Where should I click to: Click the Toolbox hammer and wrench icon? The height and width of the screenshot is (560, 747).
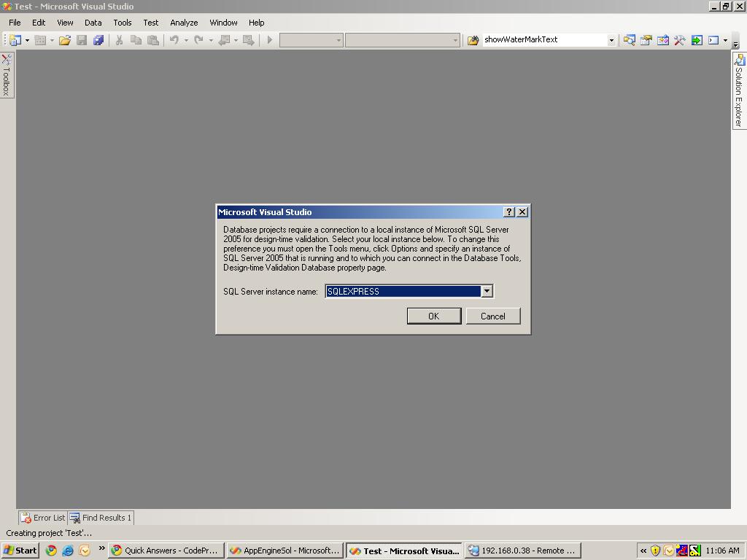tap(680, 41)
